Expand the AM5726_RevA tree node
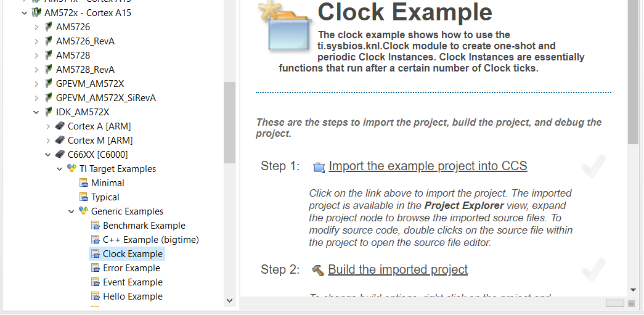The width and height of the screenshot is (644, 315). click(36, 41)
